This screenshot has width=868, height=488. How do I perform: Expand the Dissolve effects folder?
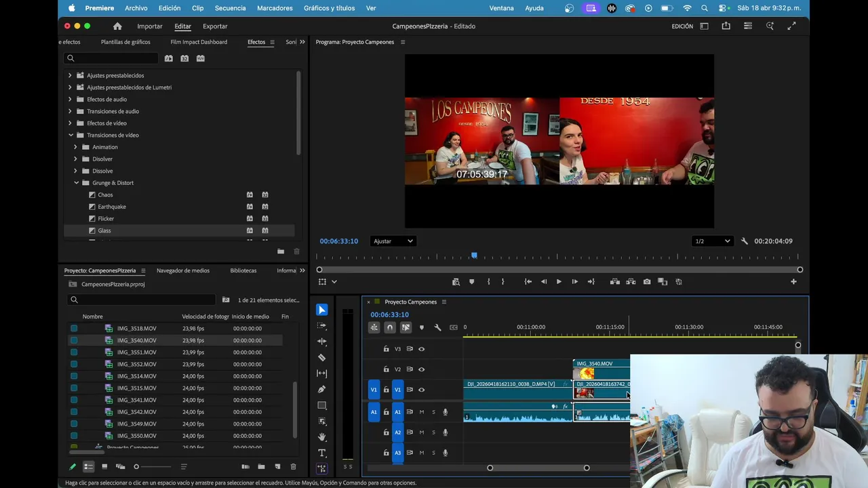click(76, 171)
